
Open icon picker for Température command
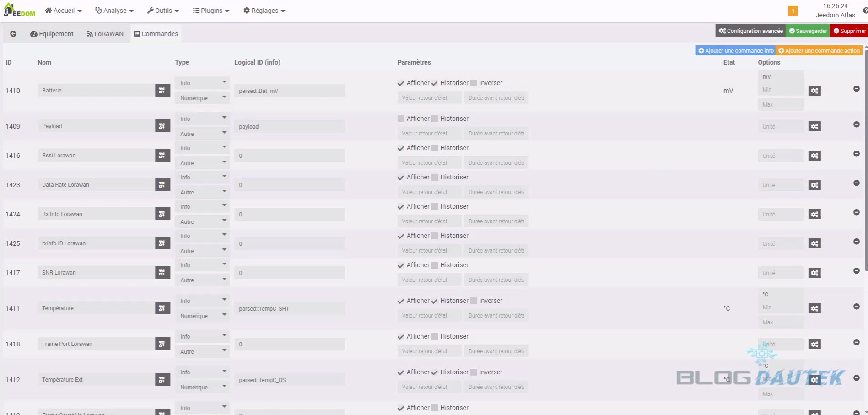coord(162,308)
